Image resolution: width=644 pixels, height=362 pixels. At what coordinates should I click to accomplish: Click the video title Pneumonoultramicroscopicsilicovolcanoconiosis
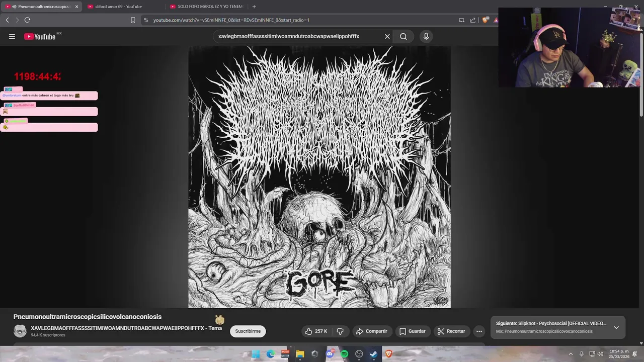point(88,317)
